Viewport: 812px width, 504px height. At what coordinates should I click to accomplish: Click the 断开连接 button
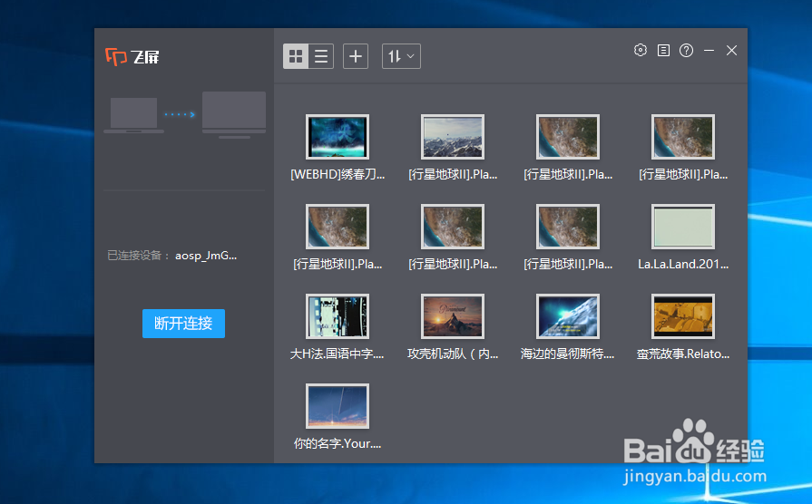pyautogui.click(x=183, y=324)
